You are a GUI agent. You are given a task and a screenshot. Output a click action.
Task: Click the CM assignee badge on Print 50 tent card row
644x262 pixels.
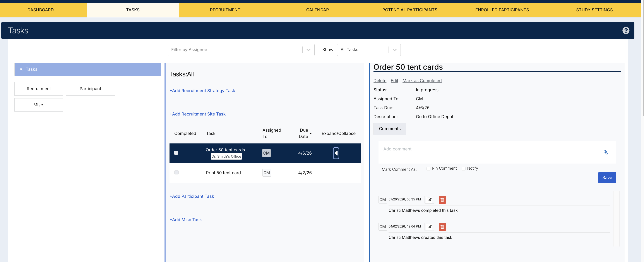tap(267, 173)
